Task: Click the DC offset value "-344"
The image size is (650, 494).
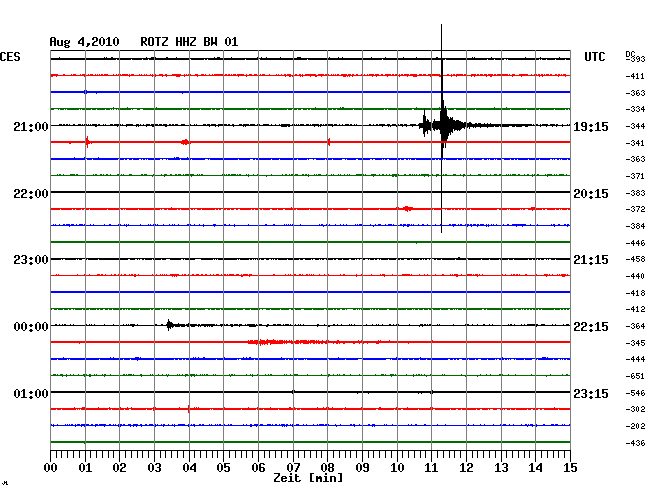Action: click(635, 126)
